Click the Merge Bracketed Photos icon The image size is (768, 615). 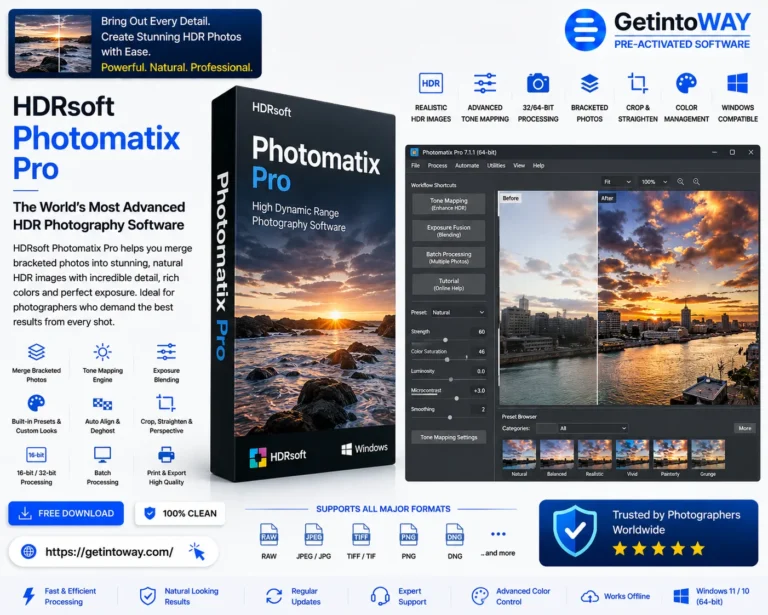(36, 352)
